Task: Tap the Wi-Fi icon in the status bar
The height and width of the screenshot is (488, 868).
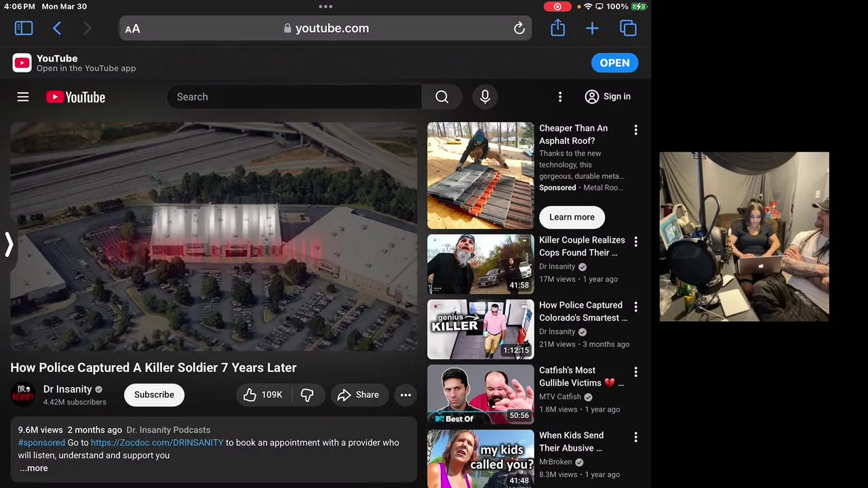Action: point(589,6)
